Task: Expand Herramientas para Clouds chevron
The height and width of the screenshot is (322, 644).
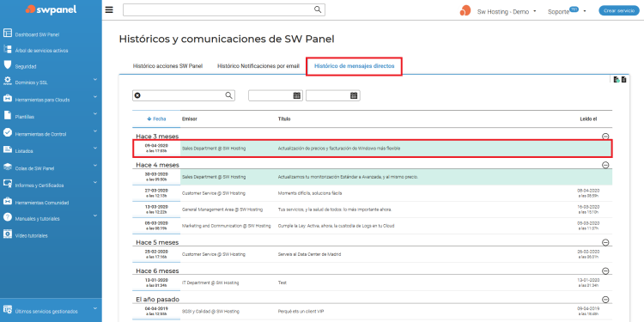Action: pyautogui.click(x=94, y=97)
